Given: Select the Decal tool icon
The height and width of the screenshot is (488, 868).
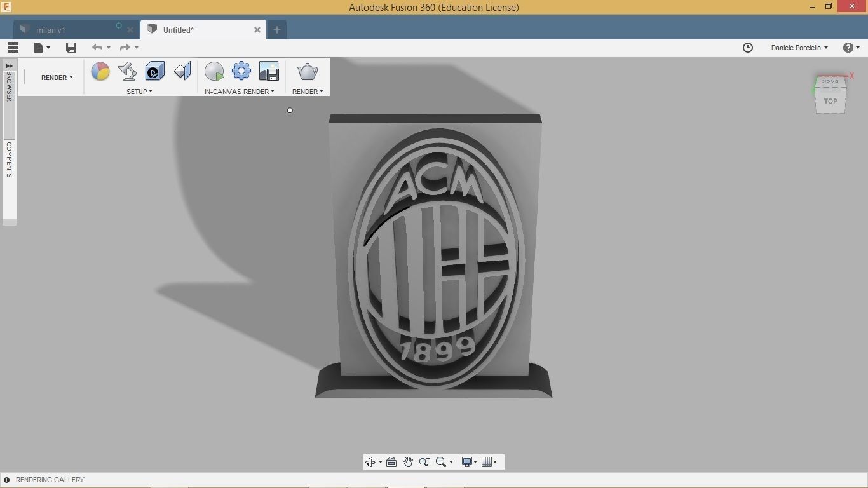Looking at the screenshot, I should coord(155,71).
